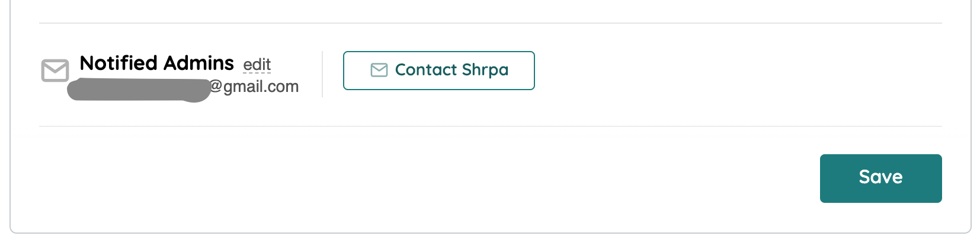Edit the notified admins list

[257, 64]
